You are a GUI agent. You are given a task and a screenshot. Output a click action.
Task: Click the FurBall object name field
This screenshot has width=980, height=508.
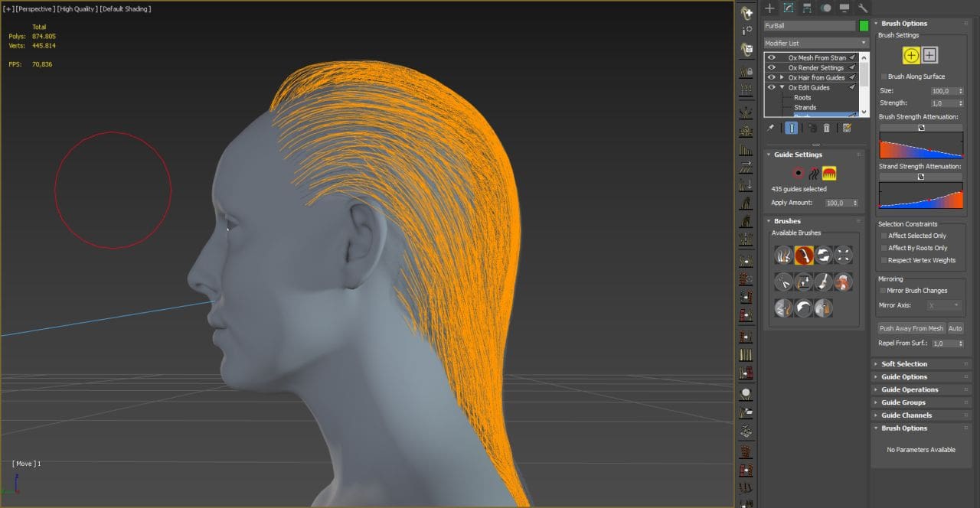click(x=810, y=26)
